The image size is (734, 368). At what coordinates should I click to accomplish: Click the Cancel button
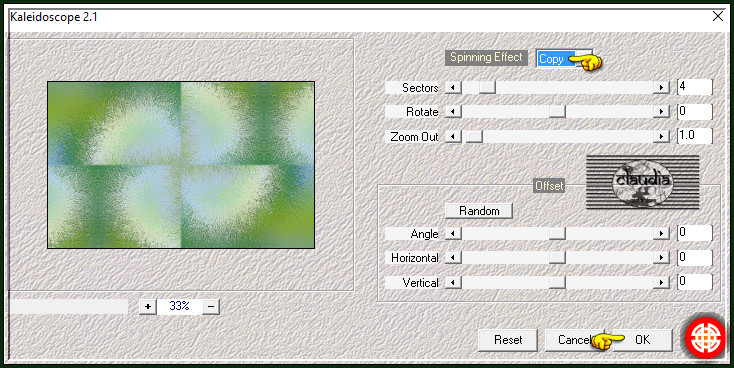click(574, 340)
